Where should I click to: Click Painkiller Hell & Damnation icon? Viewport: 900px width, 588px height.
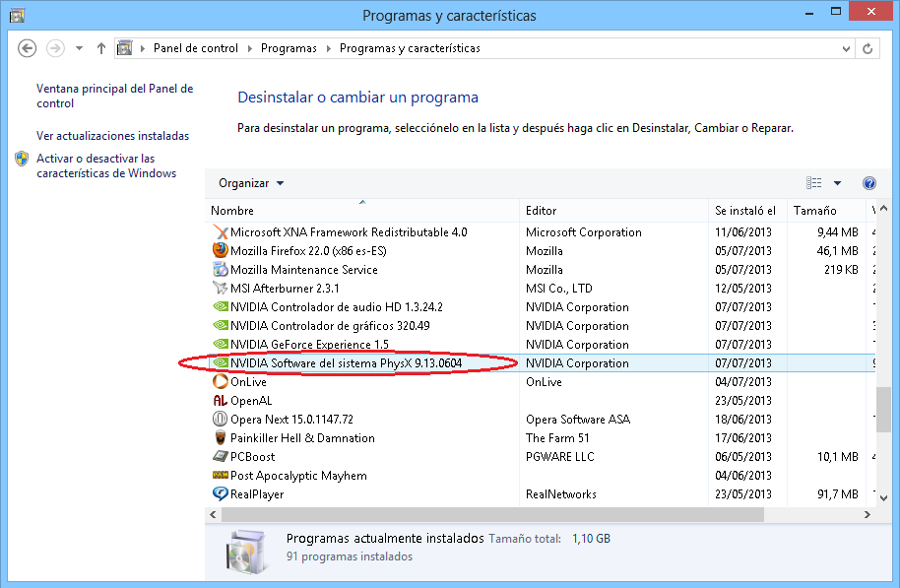tap(221, 437)
